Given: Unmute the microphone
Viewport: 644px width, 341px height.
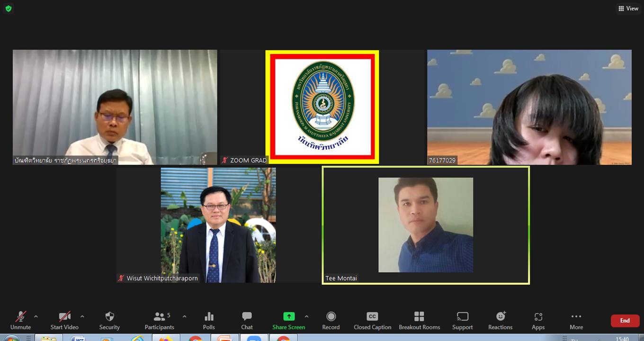Looking at the screenshot, I should pos(20,320).
